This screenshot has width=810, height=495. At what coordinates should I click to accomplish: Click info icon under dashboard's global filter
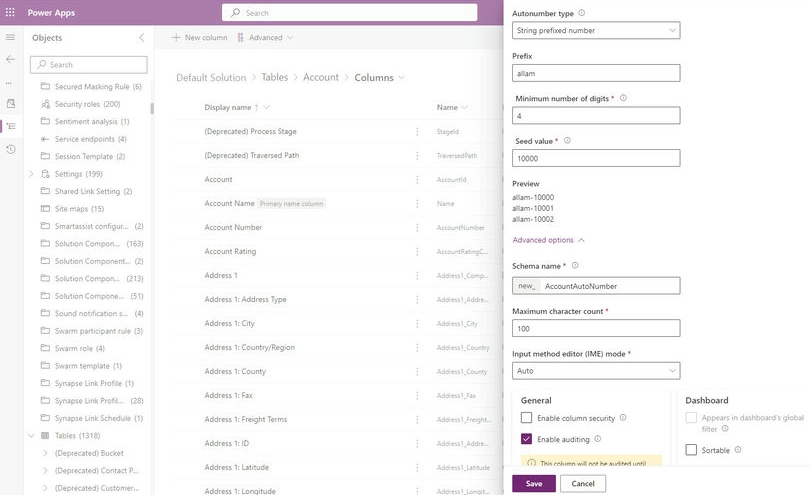coord(725,428)
